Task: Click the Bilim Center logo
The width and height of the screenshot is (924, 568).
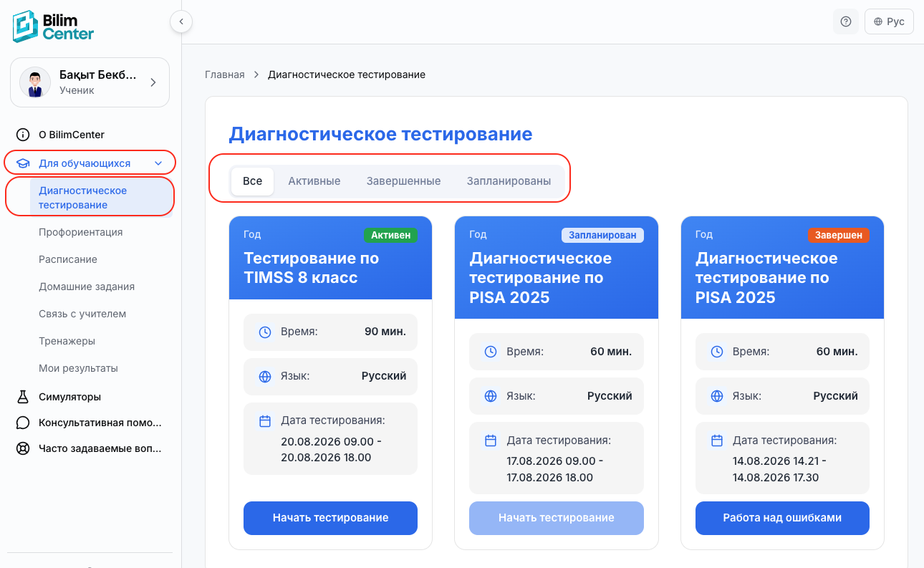Action: (x=54, y=26)
